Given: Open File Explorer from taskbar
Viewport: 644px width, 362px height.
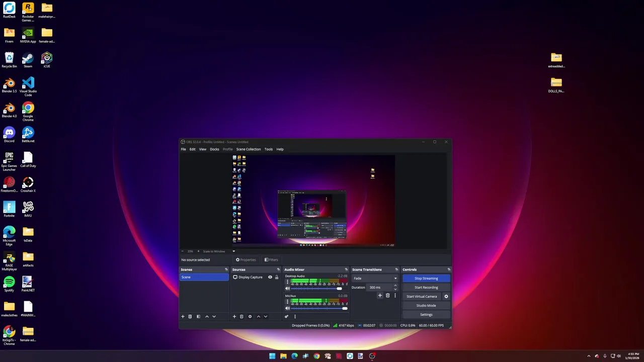Looking at the screenshot, I should click(283, 356).
